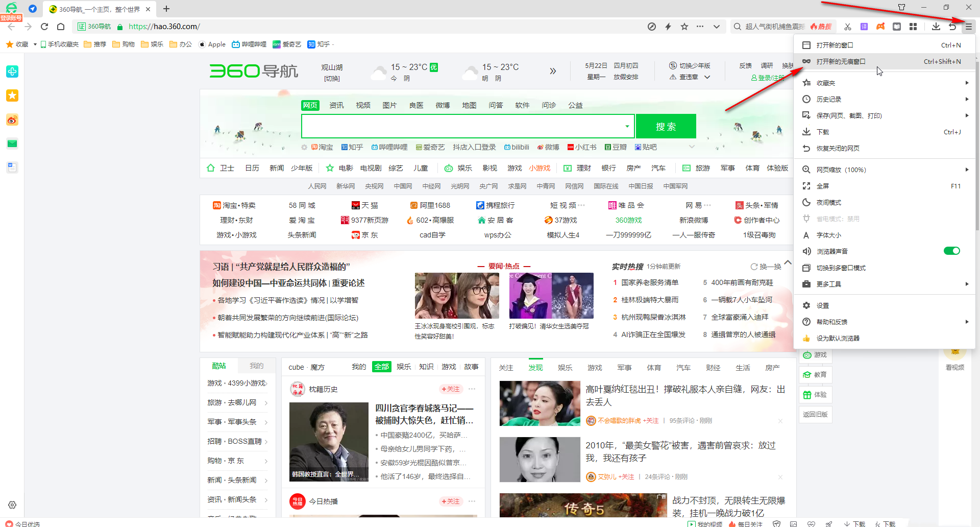Screen dimensions: 980x527
Task: Click the blue paper-plane tab icon
Action: (33, 9)
